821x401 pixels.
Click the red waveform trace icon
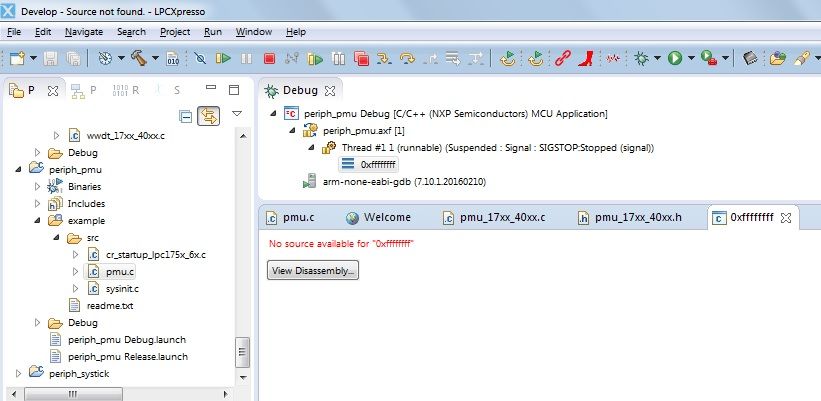(613, 58)
